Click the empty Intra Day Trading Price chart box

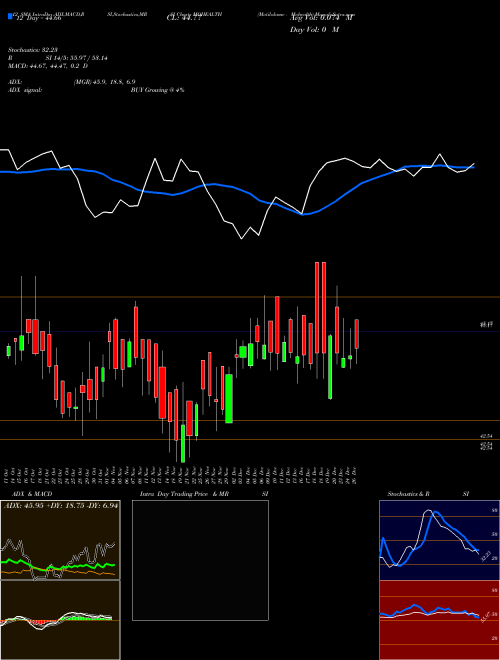coord(200,560)
